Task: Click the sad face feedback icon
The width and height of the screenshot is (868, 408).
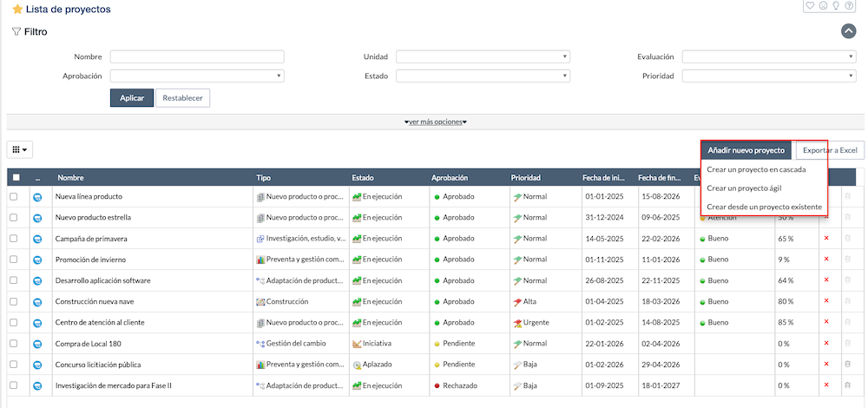Action: pos(824,6)
